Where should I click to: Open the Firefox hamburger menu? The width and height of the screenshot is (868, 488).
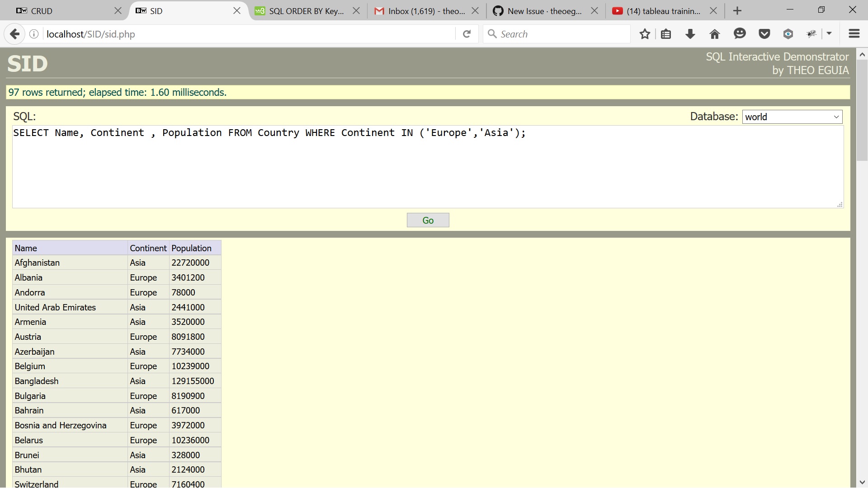coord(854,33)
